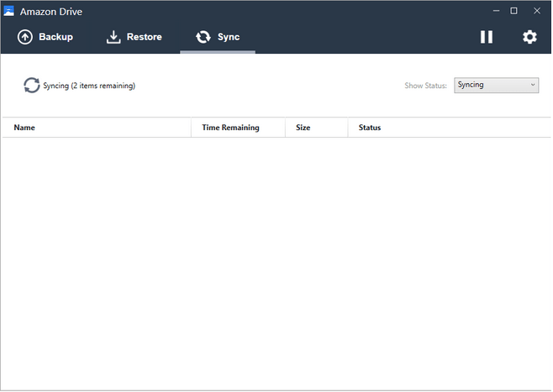Minimize the Amazon Drive window

click(492, 11)
